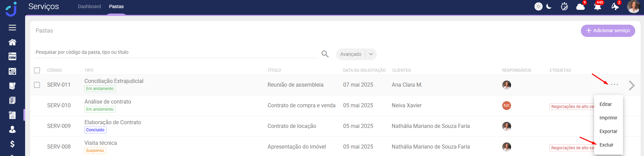The width and height of the screenshot is (644, 156).
Task: Expand SERV-011 row with right chevron
Action: pos(631,85)
